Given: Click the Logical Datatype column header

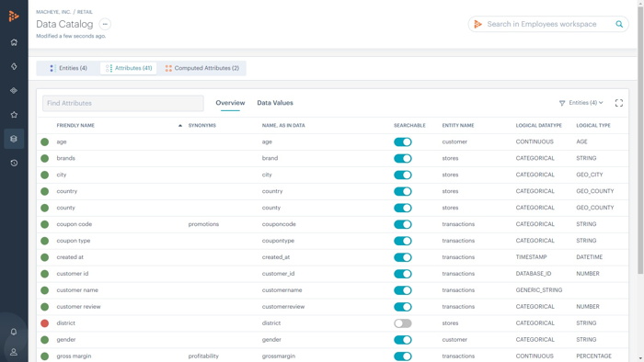Looking at the screenshot, I should click(x=538, y=126).
